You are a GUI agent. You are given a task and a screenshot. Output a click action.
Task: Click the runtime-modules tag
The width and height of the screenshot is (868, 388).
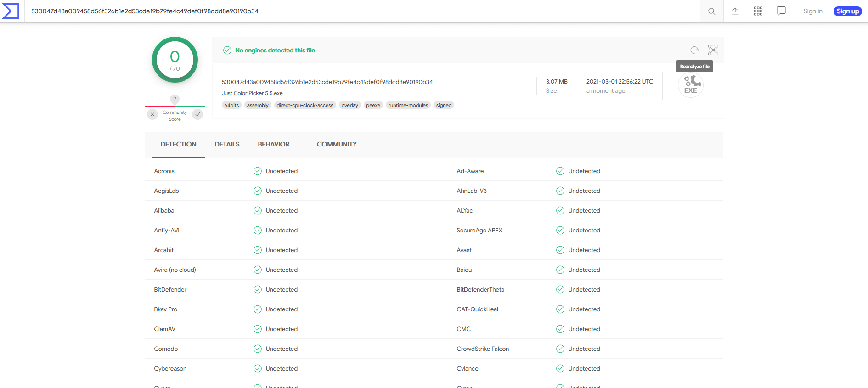[x=408, y=105]
